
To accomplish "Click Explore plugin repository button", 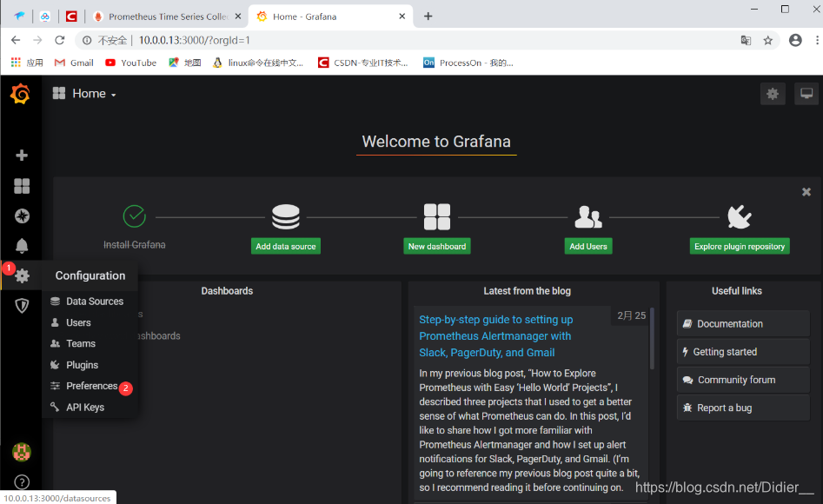I will pos(739,246).
